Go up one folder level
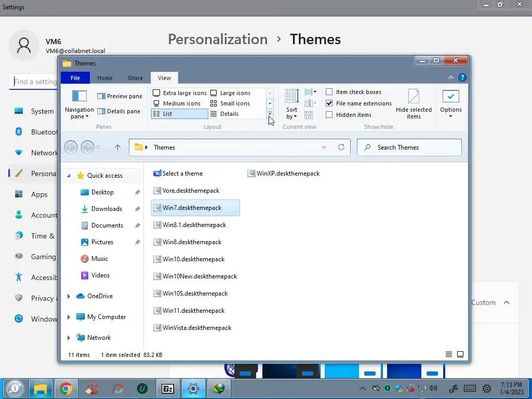 click(x=117, y=147)
